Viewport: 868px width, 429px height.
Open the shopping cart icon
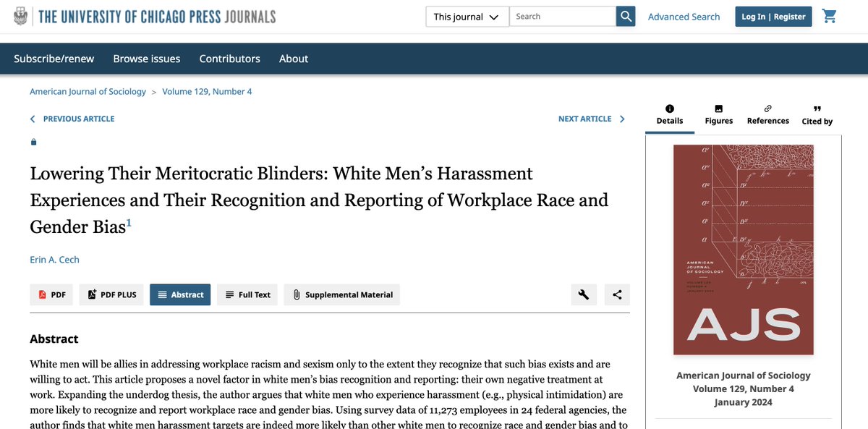[830, 16]
